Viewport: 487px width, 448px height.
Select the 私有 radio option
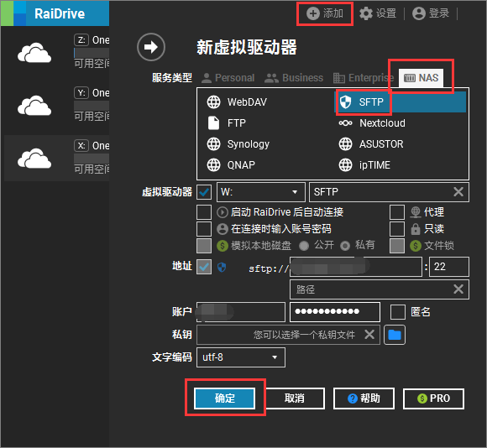(345, 246)
